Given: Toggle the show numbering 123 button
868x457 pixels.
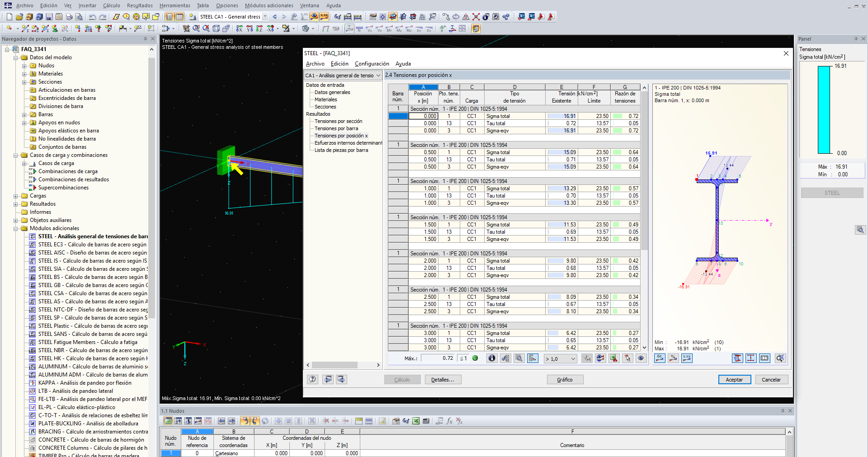Looking at the screenshot, I should coord(764,358).
